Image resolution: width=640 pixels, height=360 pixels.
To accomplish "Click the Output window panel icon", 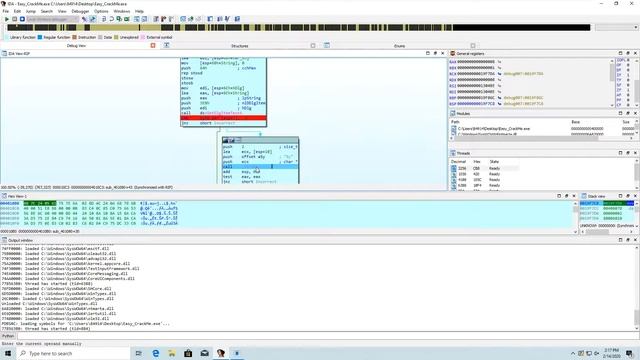I will click(x=4, y=240).
